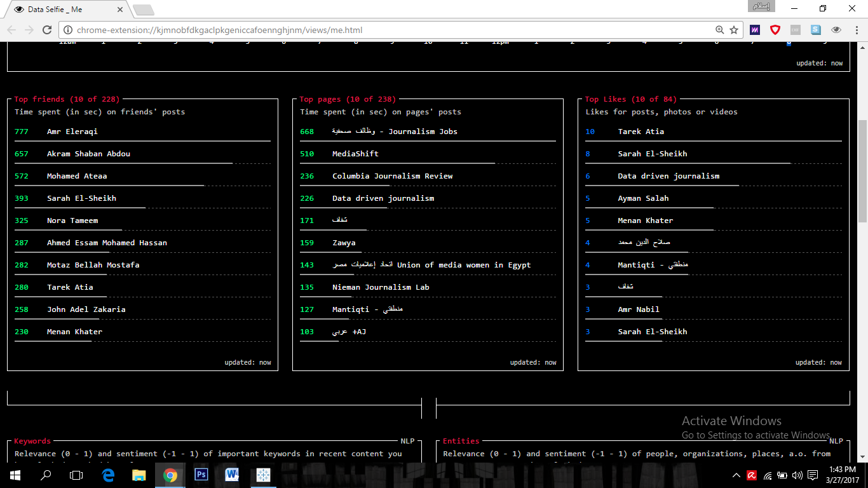Click Sarah El-Sheikh in the Top friends list
The image size is (868, 488).
click(x=81, y=198)
